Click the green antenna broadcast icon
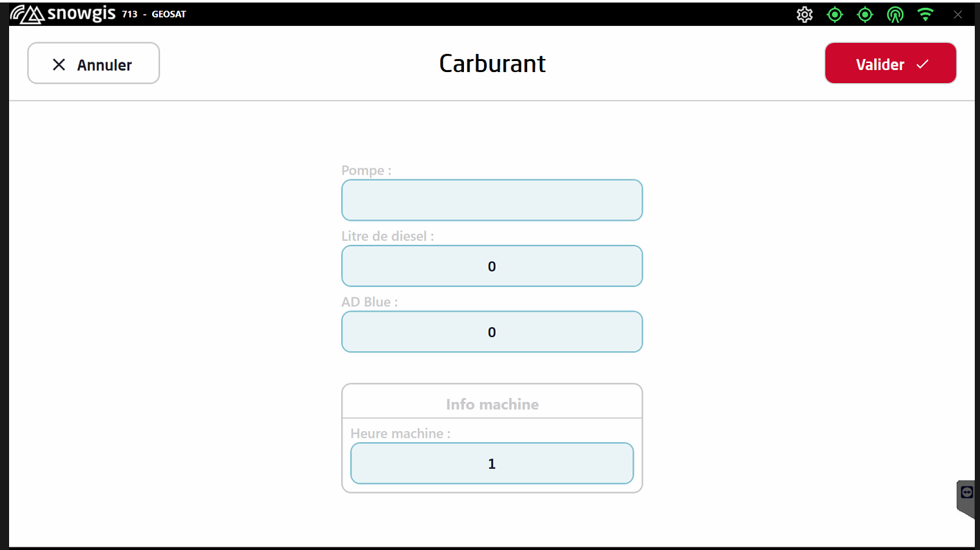Viewport: 980px width, 550px height. [895, 14]
